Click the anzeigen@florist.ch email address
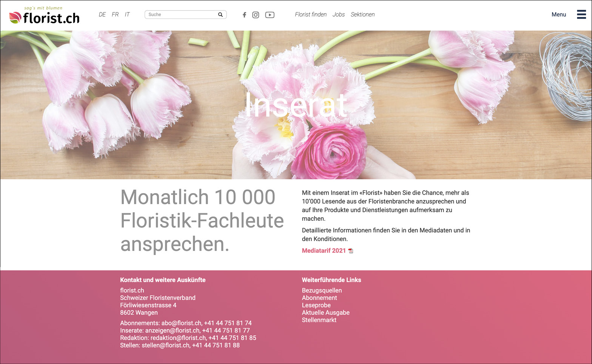Screen dimensions: 592x364 coord(172,330)
